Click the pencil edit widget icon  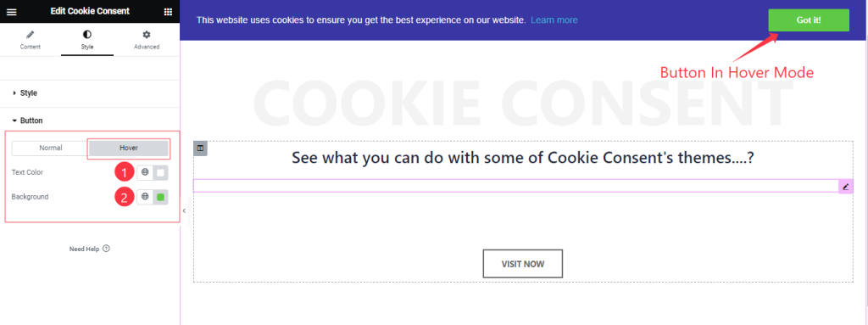(845, 187)
